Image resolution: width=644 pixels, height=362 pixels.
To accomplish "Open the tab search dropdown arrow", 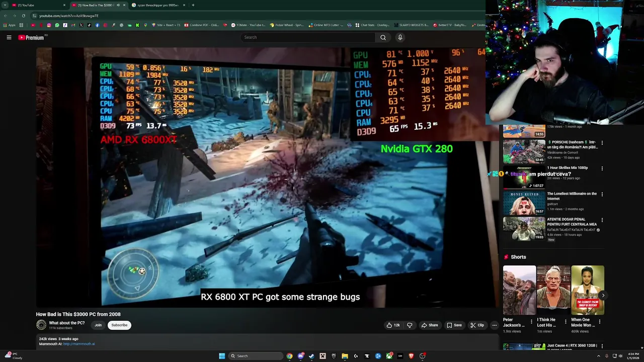I will [x=5, y=5].
